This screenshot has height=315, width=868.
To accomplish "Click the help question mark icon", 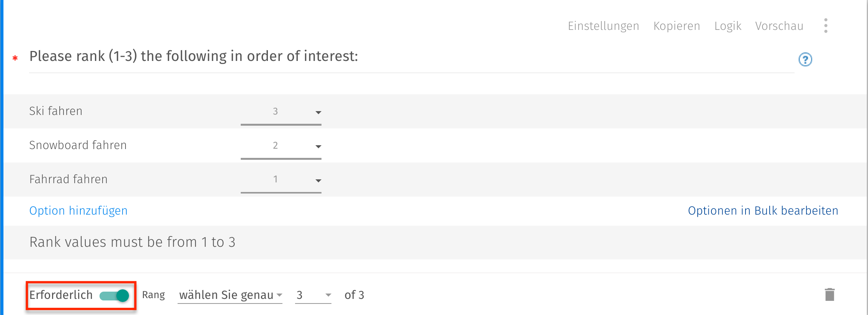I will [805, 59].
